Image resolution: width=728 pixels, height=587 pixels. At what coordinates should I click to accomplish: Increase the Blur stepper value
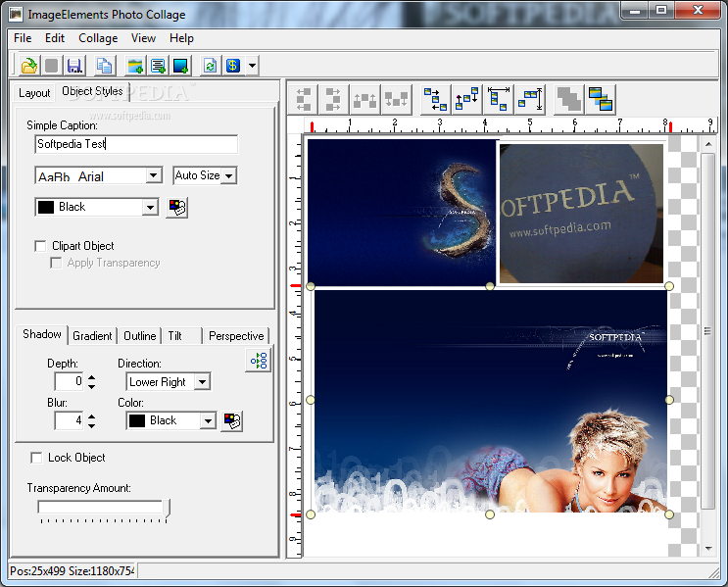91,416
